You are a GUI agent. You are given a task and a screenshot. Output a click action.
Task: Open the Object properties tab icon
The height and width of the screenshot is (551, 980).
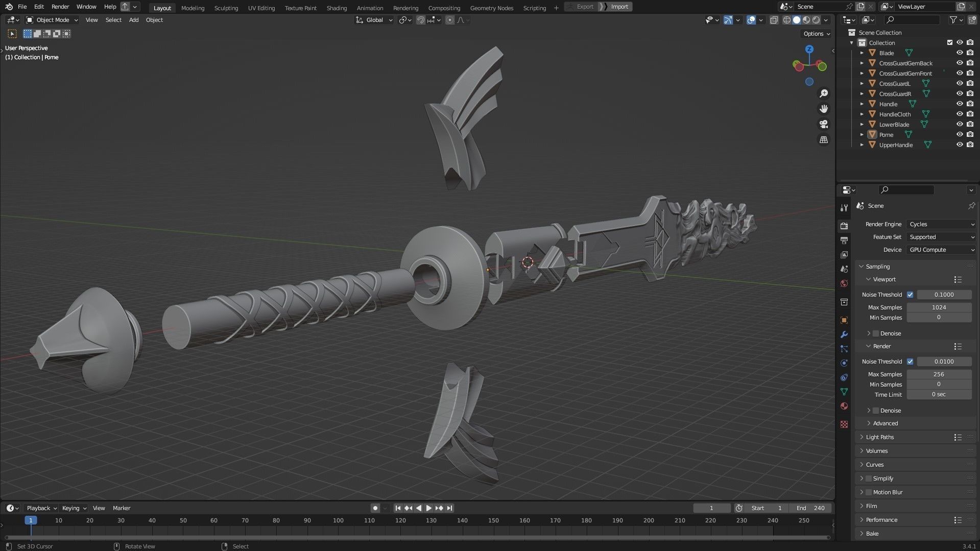844,320
